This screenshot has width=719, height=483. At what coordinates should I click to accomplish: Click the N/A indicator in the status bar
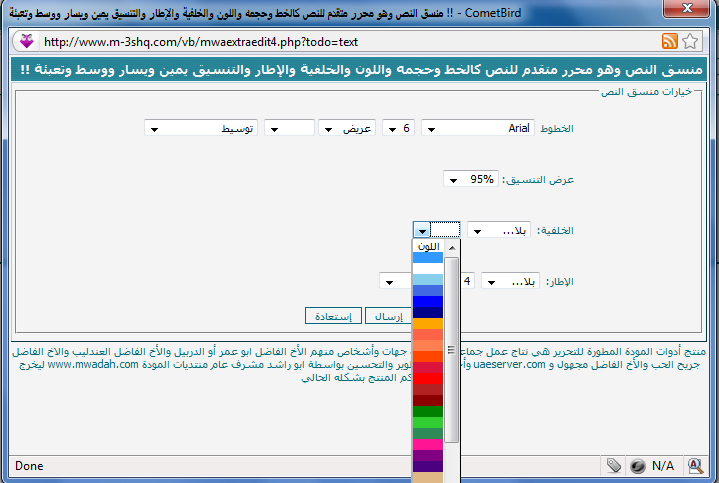pyautogui.click(x=662, y=466)
